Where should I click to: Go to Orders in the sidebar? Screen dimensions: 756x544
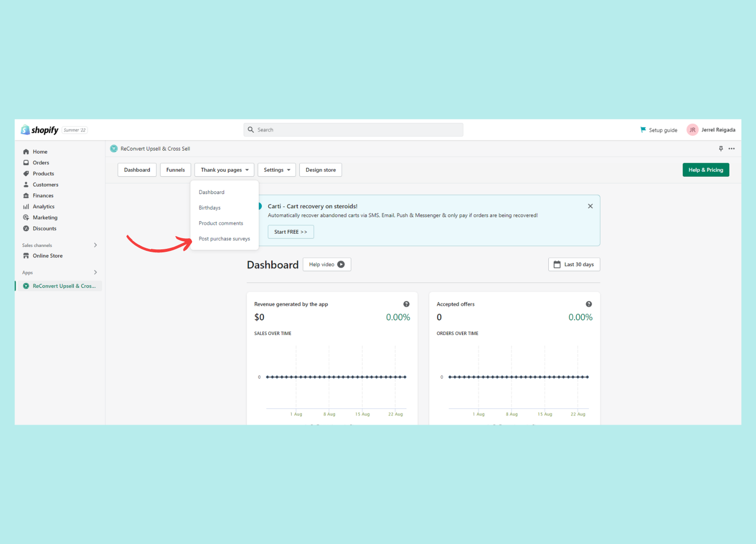pyautogui.click(x=41, y=163)
